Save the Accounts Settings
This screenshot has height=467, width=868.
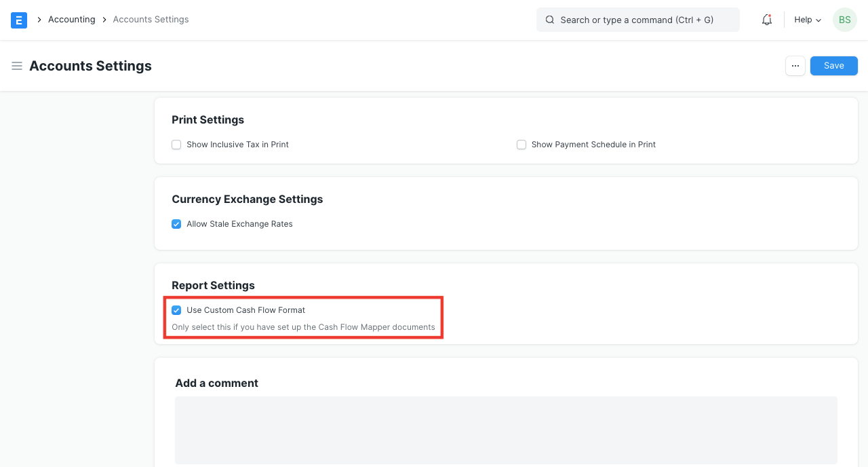[x=833, y=65]
